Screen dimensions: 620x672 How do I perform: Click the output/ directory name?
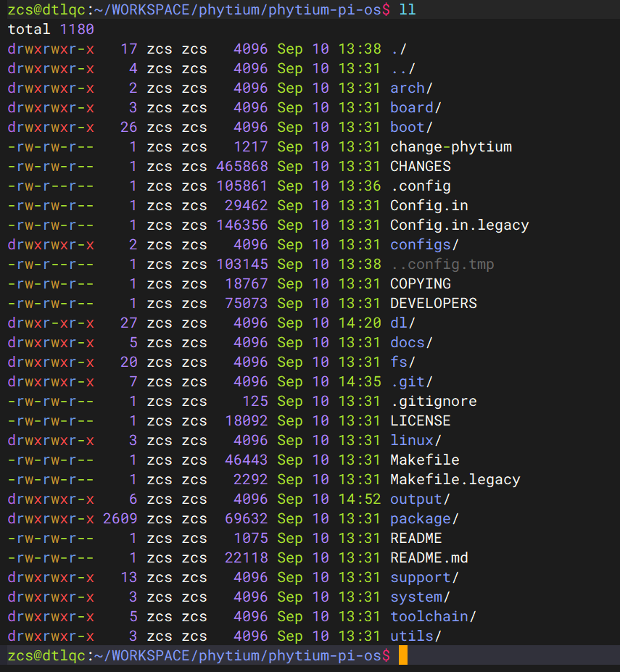point(420,499)
